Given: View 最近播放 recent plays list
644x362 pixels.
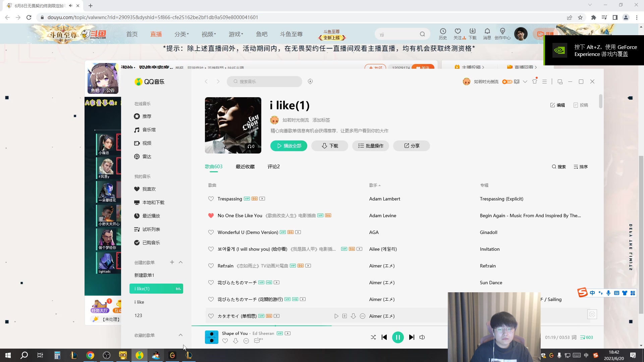Looking at the screenshot, I should tap(151, 216).
